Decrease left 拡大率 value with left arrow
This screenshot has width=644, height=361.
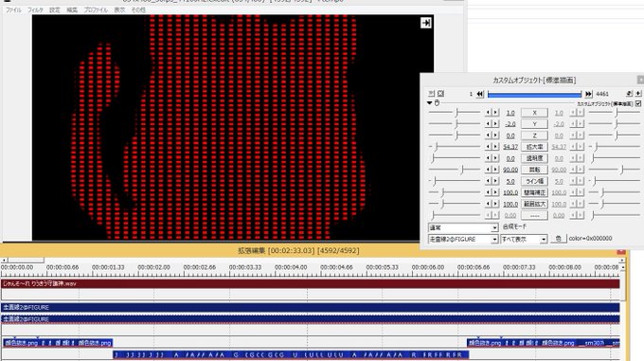[489, 147]
